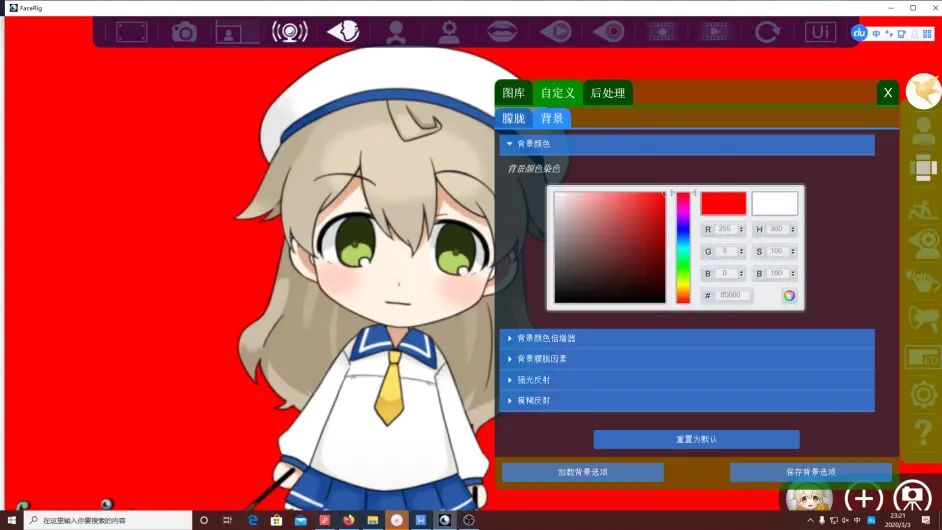Click the G value stepper arrows
The height and width of the screenshot is (530, 942).
pyautogui.click(x=741, y=252)
